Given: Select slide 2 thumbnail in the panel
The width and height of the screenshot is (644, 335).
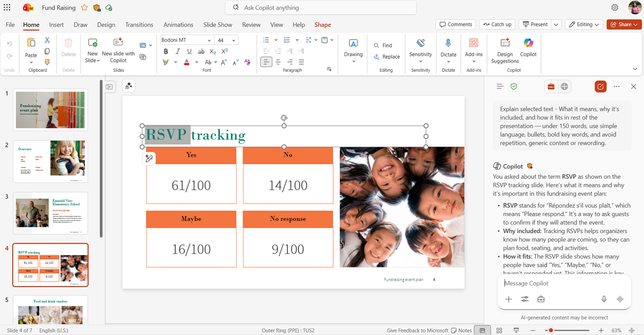Looking at the screenshot, I should click(50, 161).
